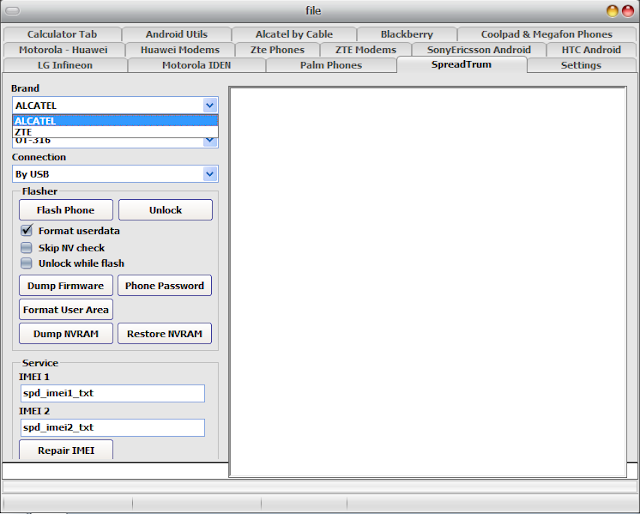Viewport: 640px width, 514px height.
Task: Enable Skip NV check
Action: pyautogui.click(x=27, y=247)
